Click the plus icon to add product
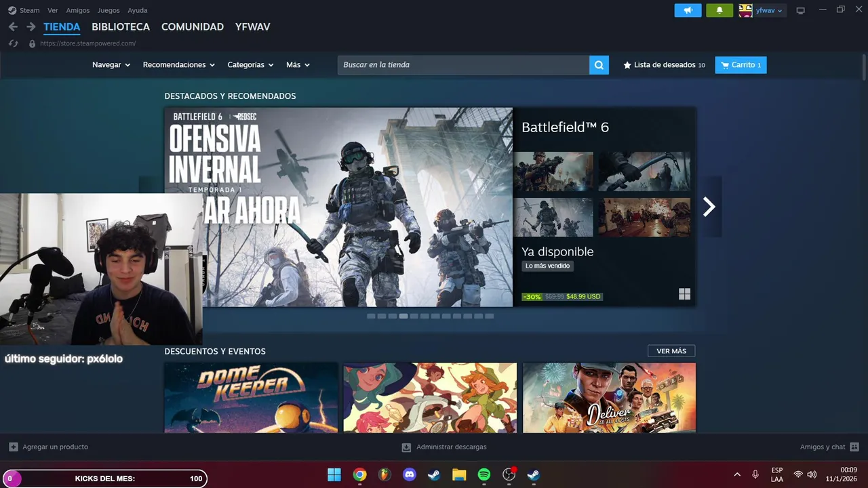 point(13,447)
